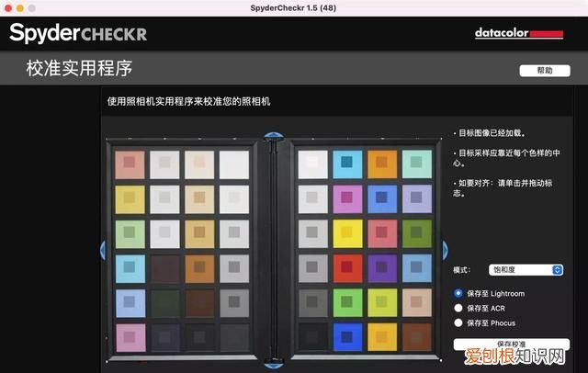This screenshot has width=588, height=373.
Task: Click the mint aqua patch in right card top row
Action: click(x=417, y=164)
